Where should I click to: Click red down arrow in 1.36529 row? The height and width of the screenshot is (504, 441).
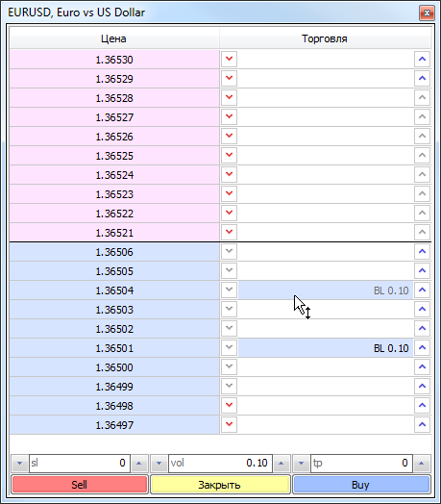click(229, 79)
